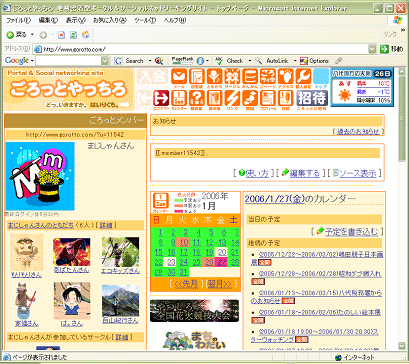Select day 10 in the calendar
This screenshot has width=409, height=364.
[184, 242]
